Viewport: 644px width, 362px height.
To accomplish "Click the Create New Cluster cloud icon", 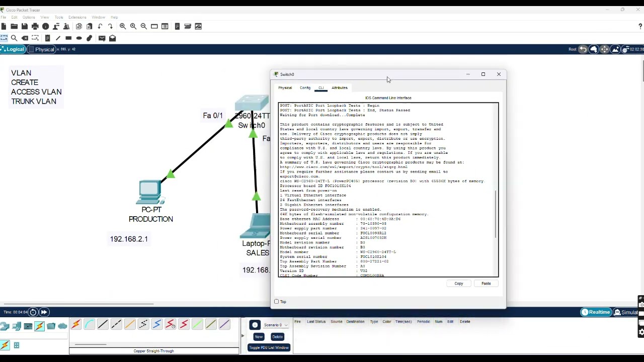I will 594,49.
